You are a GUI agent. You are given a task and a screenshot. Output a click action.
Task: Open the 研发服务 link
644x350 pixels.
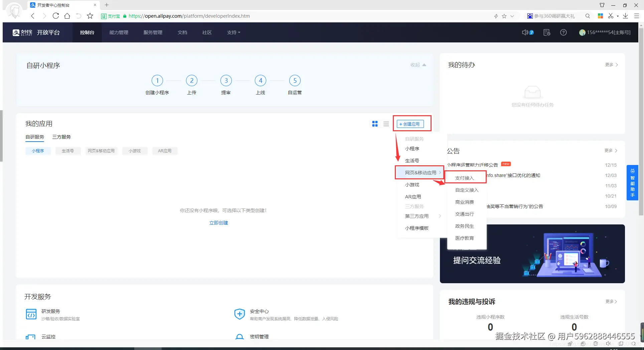tap(51, 311)
